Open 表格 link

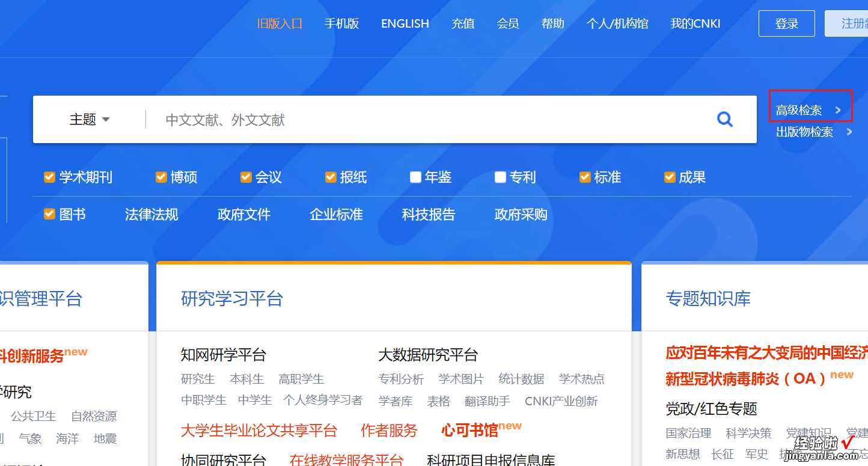(x=439, y=401)
